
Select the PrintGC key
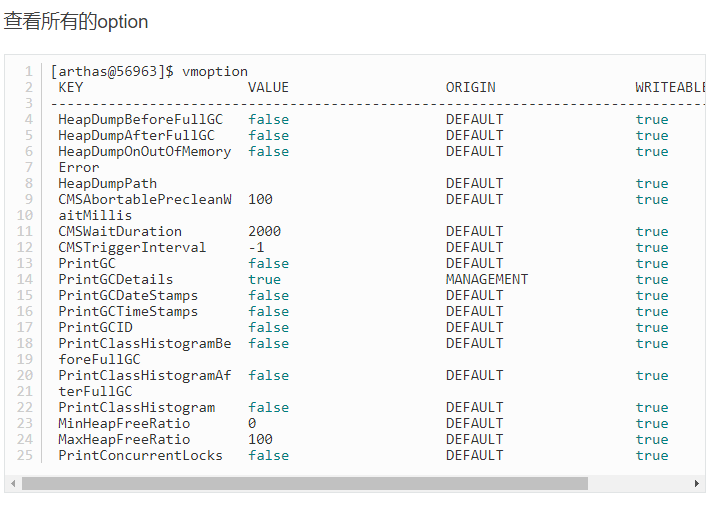click(x=87, y=263)
